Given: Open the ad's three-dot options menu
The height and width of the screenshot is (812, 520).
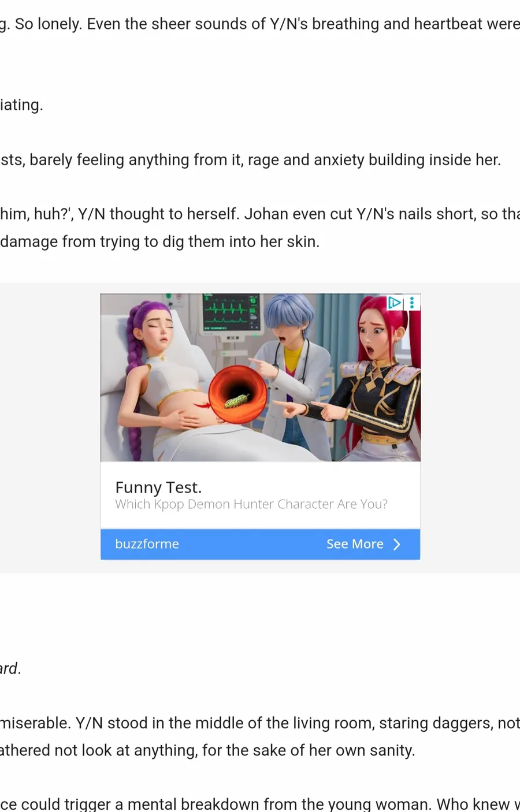Looking at the screenshot, I should coord(412,302).
